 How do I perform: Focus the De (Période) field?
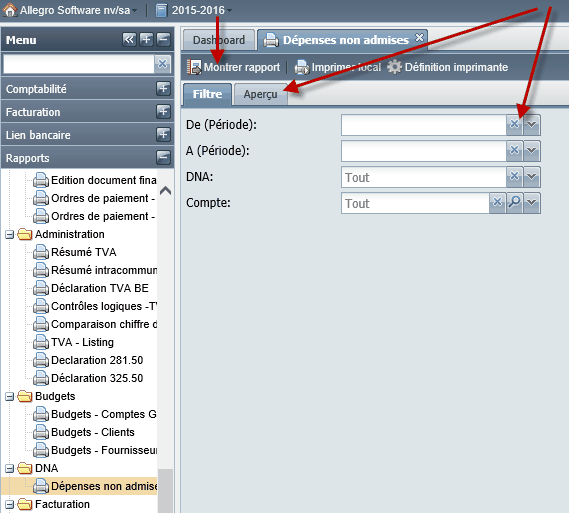click(423, 125)
